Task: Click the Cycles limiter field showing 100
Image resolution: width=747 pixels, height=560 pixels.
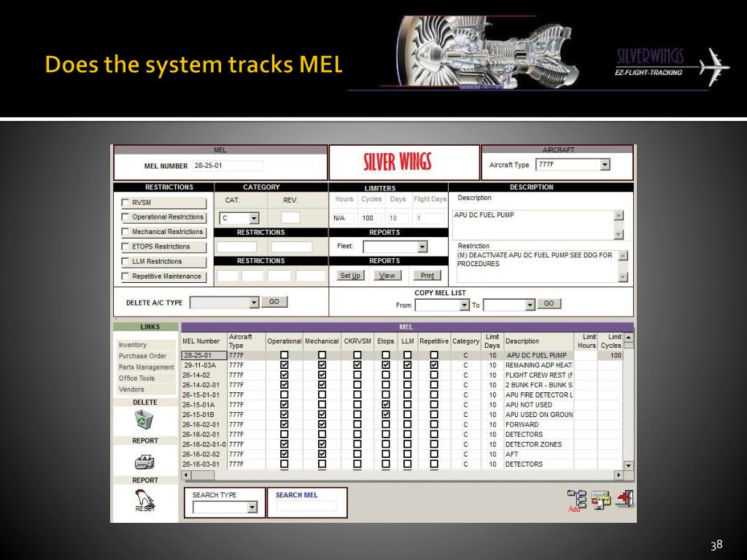Action: (x=371, y=218)
